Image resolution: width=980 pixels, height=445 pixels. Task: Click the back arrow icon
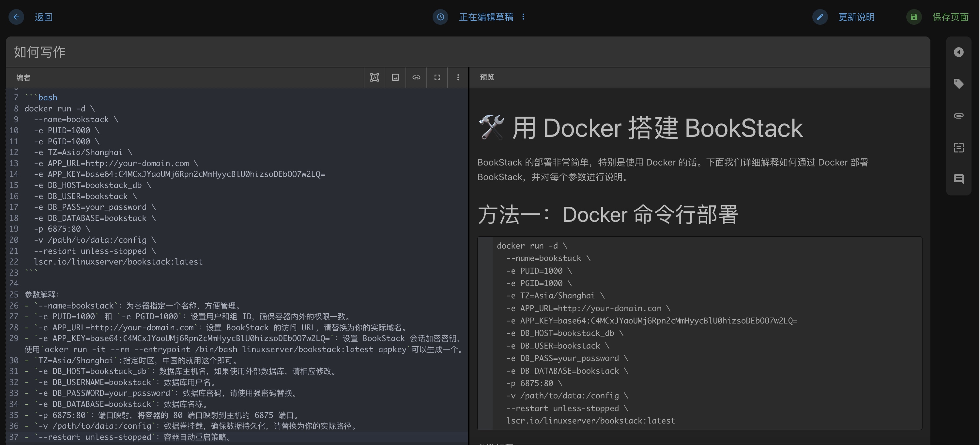(x=16, y=17)
